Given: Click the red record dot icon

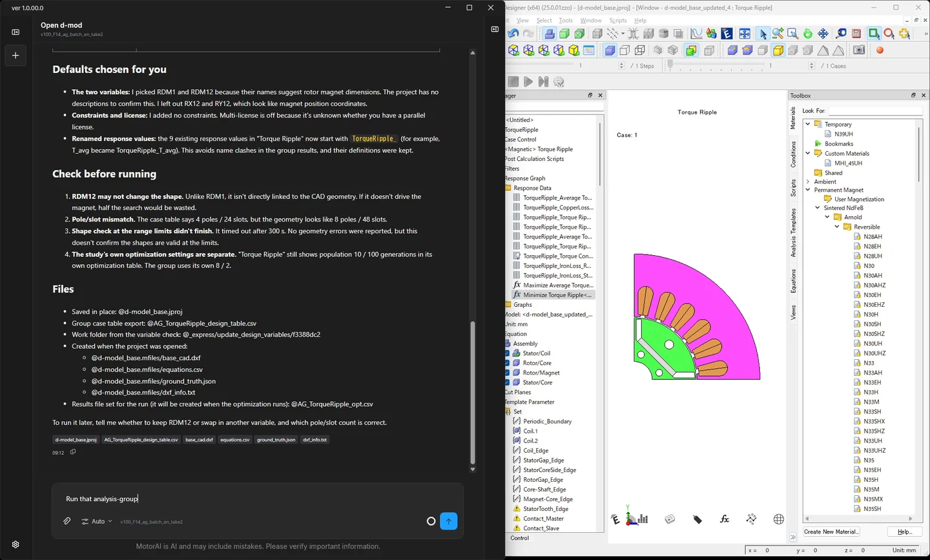Looking at the screenshot, I should pyautogui.click(x=880, y=50).
